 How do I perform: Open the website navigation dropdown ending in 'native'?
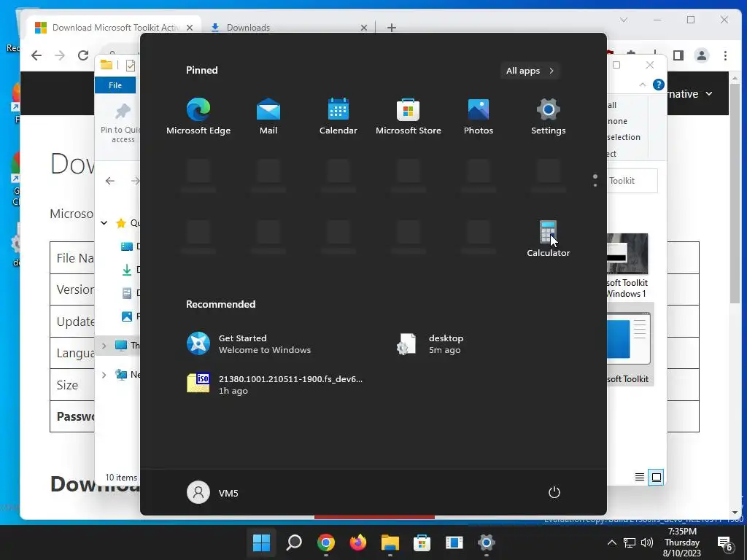pos(690,94)
